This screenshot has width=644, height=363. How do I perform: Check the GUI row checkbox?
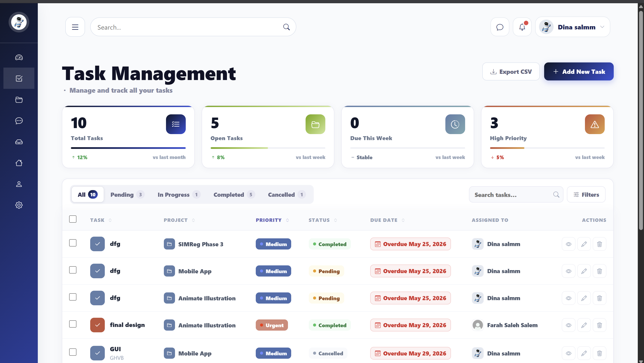(73, 352)
